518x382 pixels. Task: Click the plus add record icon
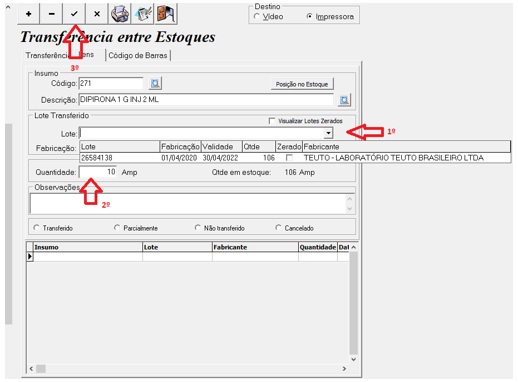click(x=28, y=14)
